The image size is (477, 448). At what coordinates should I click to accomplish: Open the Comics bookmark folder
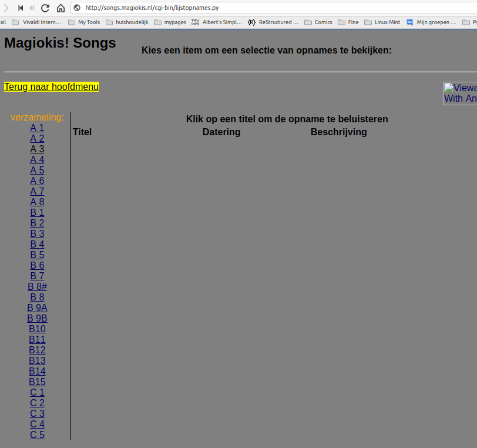[318, 22]
